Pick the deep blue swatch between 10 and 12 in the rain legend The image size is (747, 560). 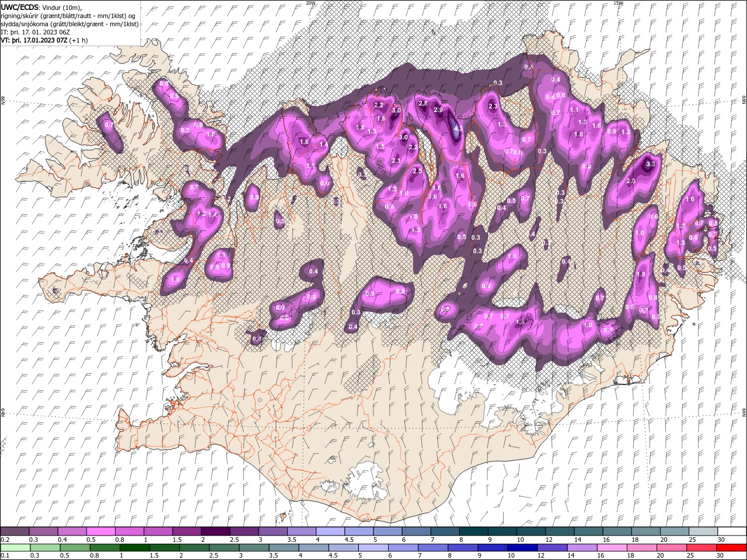(522, 548)
